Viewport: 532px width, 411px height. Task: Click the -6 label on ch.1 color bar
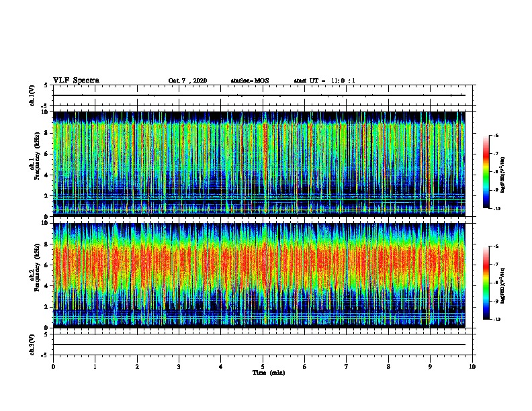pos(496,136)
